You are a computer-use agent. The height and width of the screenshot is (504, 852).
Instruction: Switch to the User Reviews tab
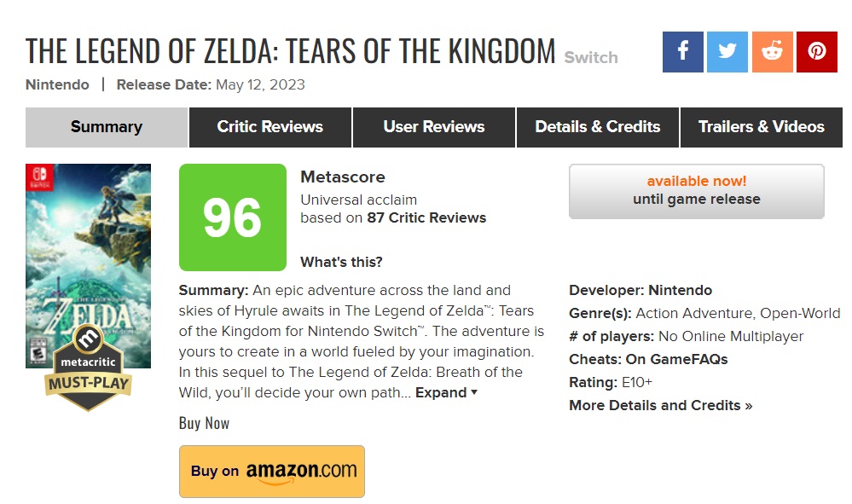tap(433, 127)
